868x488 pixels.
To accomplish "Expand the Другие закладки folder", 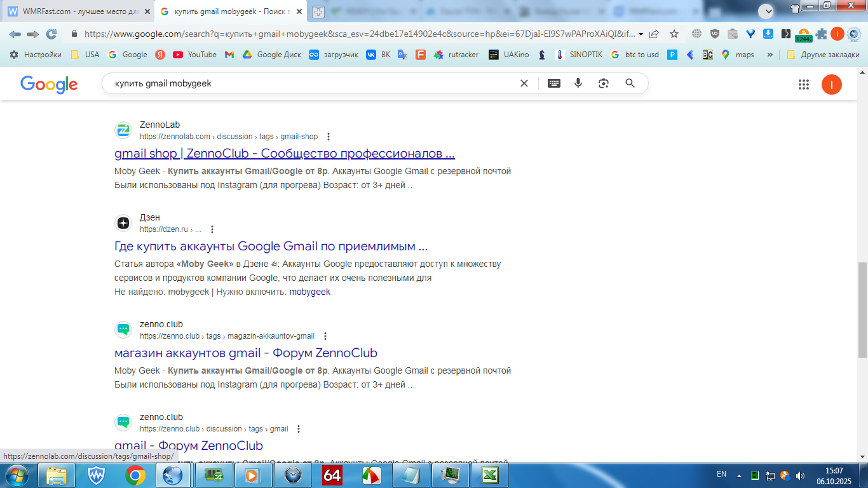I will 823,55.
